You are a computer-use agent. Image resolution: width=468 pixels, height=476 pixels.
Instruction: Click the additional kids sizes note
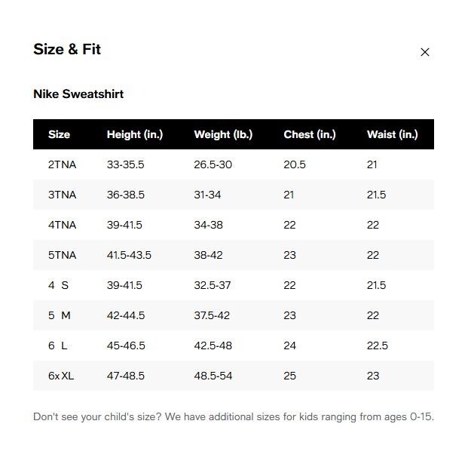coord(234,416)
